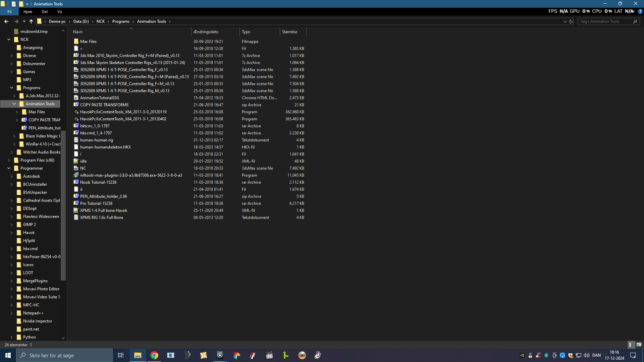The width and height of the screenshot is (644, 362).
Task: Open the Fil menu
Action: pyautogui.click(x=9, y=12)
